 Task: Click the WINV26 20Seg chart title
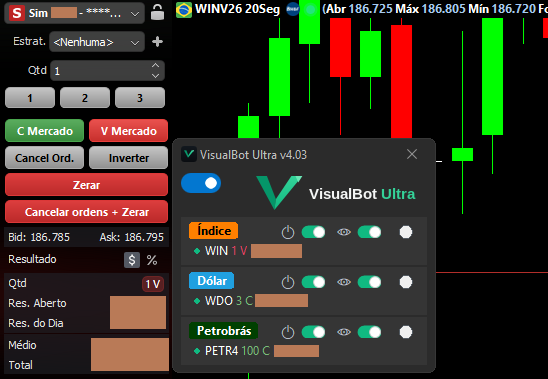click(237, 9)
